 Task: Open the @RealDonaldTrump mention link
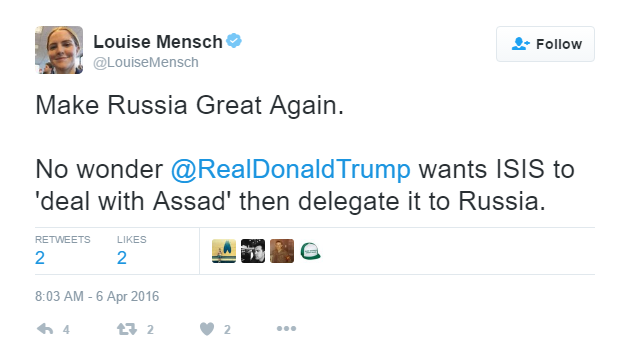tap(291, 169)
